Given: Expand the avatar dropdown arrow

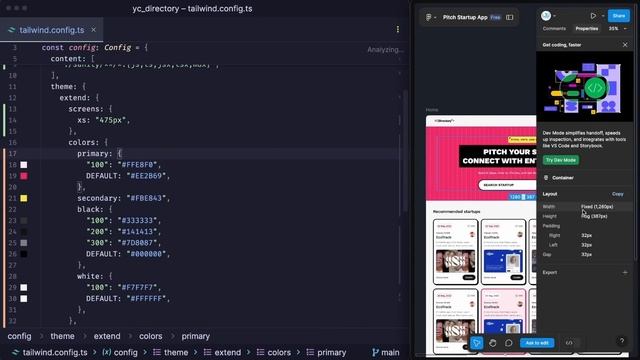Looking at the screenshot, I should click(x=554, y=16).
